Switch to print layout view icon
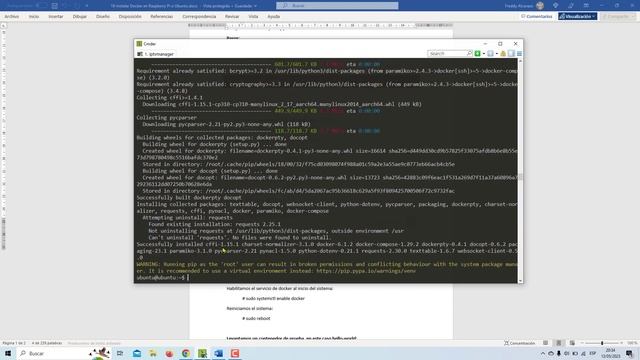 click(x=559, y=343)
